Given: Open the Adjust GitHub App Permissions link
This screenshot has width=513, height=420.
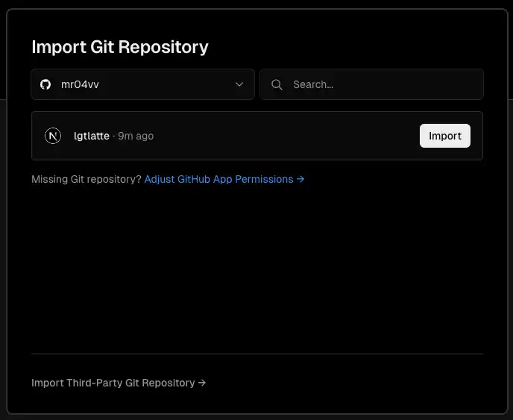Looking at the screenshot, I should click(x=218, y=179).
